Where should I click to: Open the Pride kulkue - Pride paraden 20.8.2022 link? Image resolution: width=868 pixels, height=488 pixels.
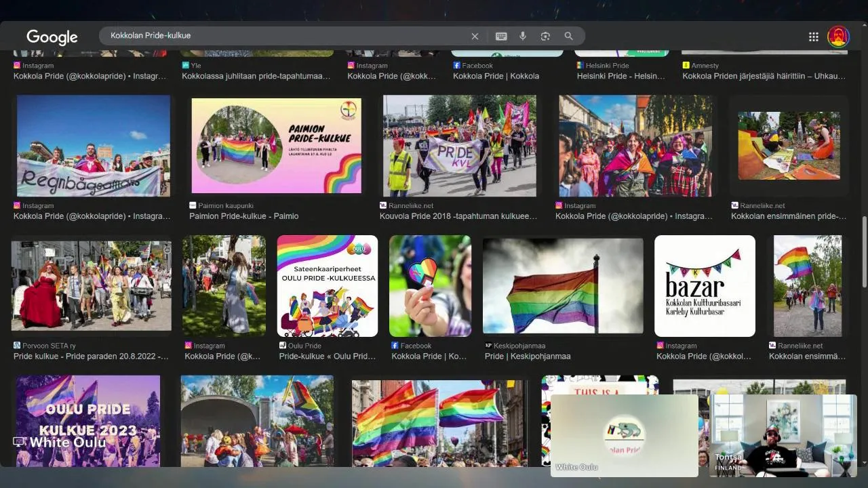point(91,357)
